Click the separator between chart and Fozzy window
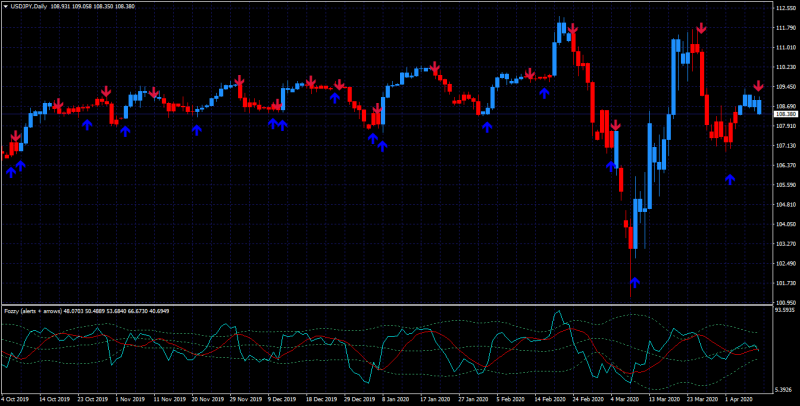The image size is (800, 406). [387, 306]
